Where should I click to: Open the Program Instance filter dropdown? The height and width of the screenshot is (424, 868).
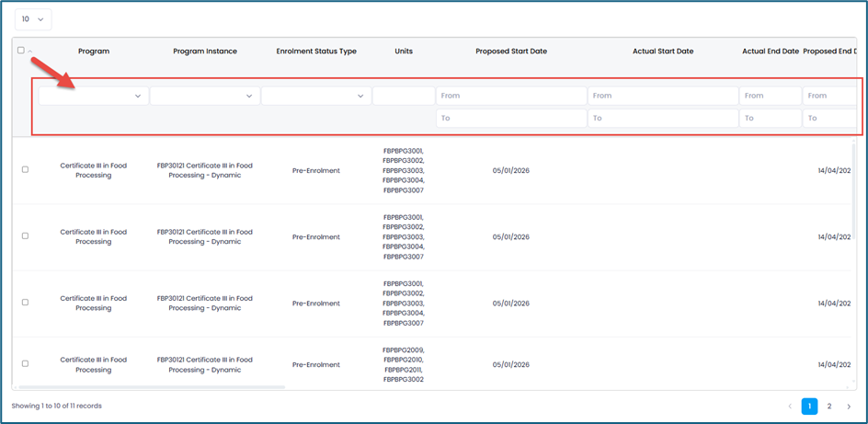(204, 96)
